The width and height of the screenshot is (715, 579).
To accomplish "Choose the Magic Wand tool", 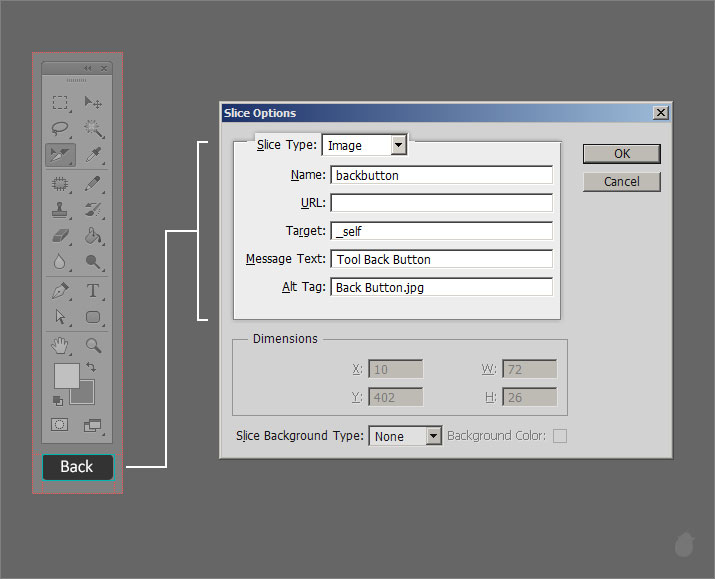I will 93,128.
